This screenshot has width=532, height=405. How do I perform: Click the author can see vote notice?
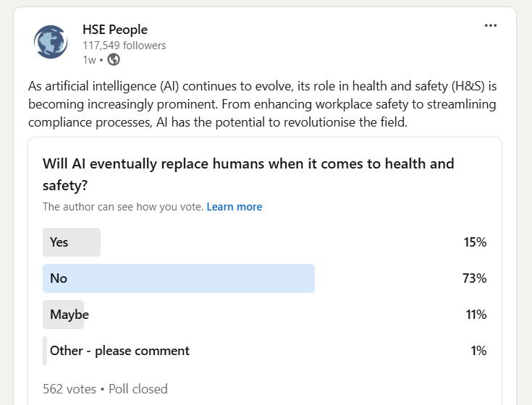click(123, 207)
